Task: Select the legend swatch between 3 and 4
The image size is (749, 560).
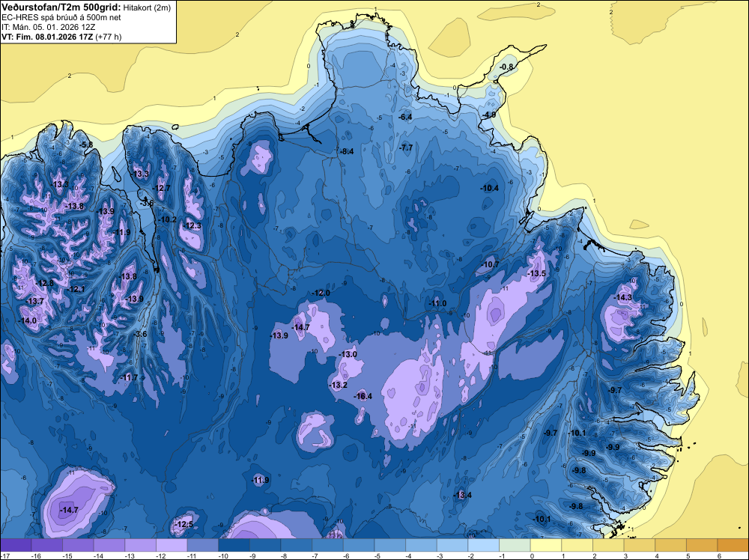Action: click(640, 545)
